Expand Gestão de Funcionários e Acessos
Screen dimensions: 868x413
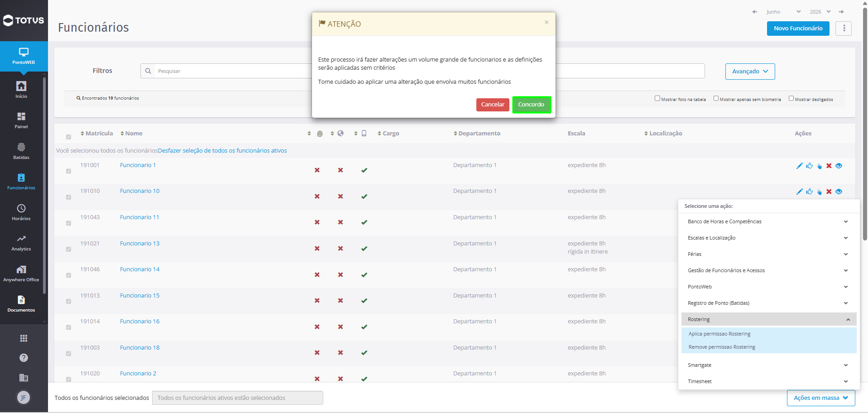point(768,270)
